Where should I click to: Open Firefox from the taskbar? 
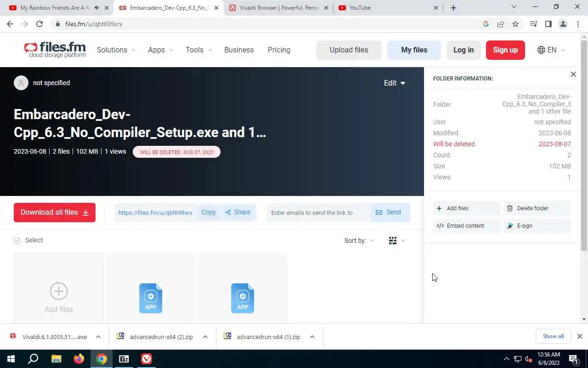[x=79, y=359]
